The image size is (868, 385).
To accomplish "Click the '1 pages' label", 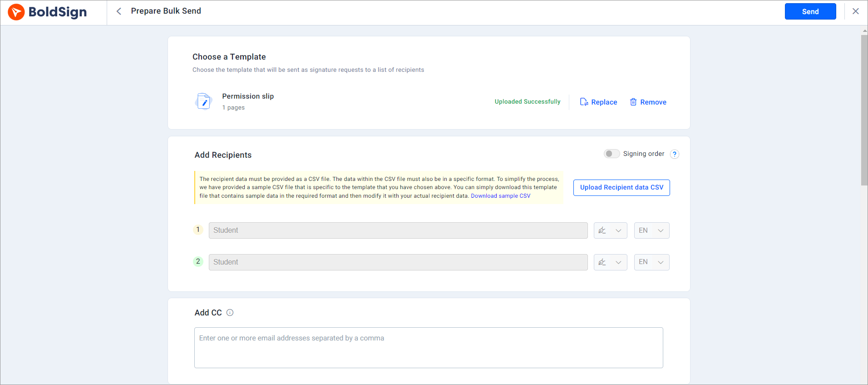I will [x=233, y=108].
